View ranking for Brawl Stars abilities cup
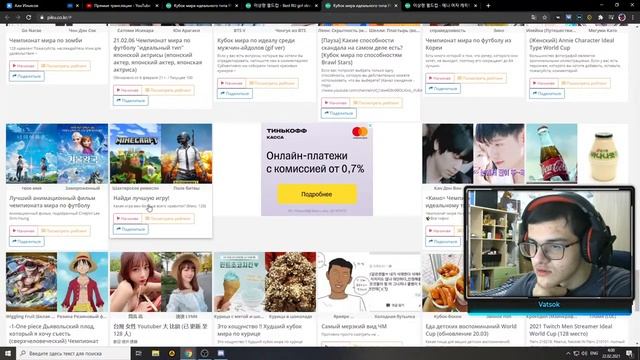640x360 pixels. pyautogui.click(x=376, y=102)
